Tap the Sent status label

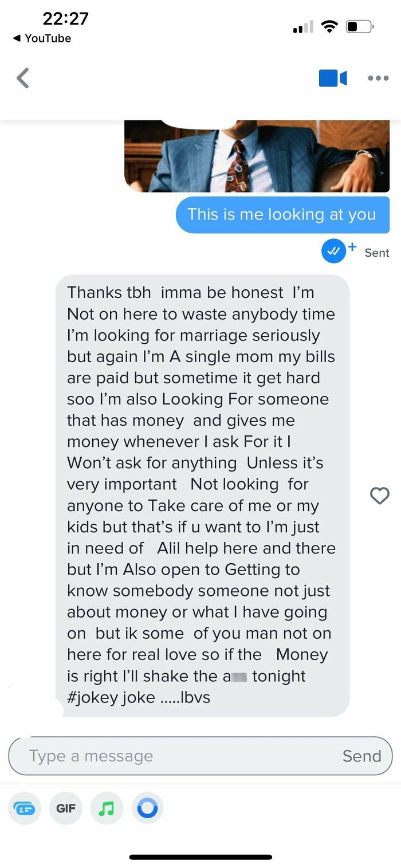(x=377, y=252)
